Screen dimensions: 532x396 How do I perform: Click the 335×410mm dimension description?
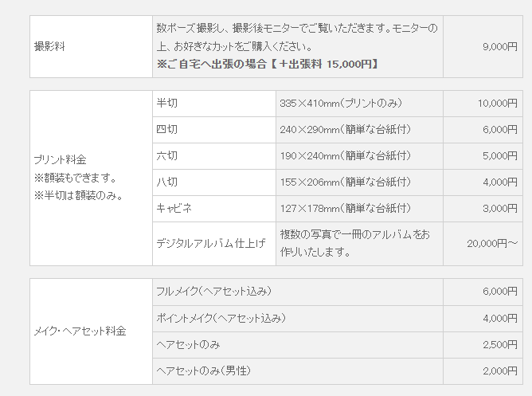pos(341,103)
